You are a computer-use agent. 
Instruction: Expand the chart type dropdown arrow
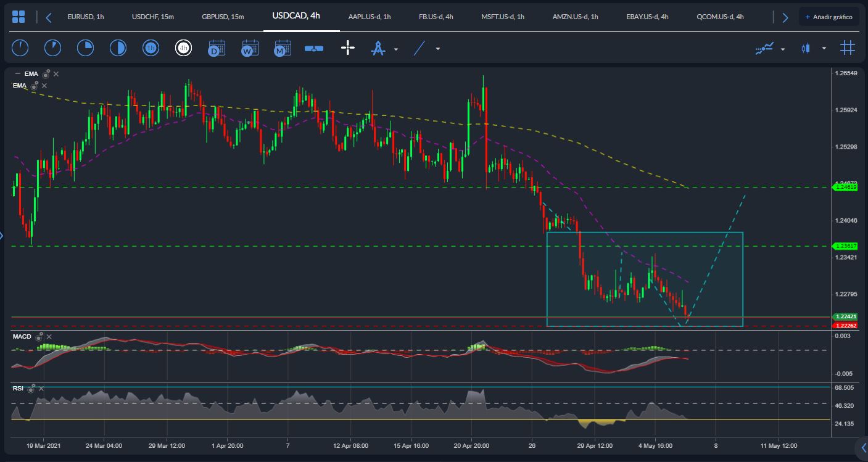[824, 49]
